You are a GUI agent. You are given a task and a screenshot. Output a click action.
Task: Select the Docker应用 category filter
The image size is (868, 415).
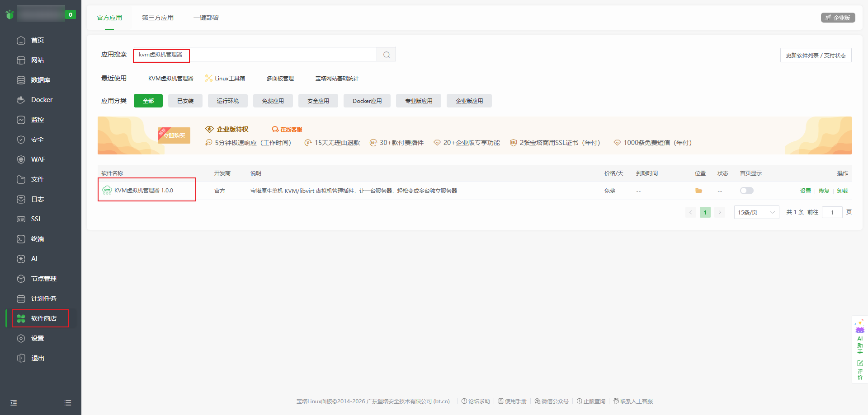(367, 101)
